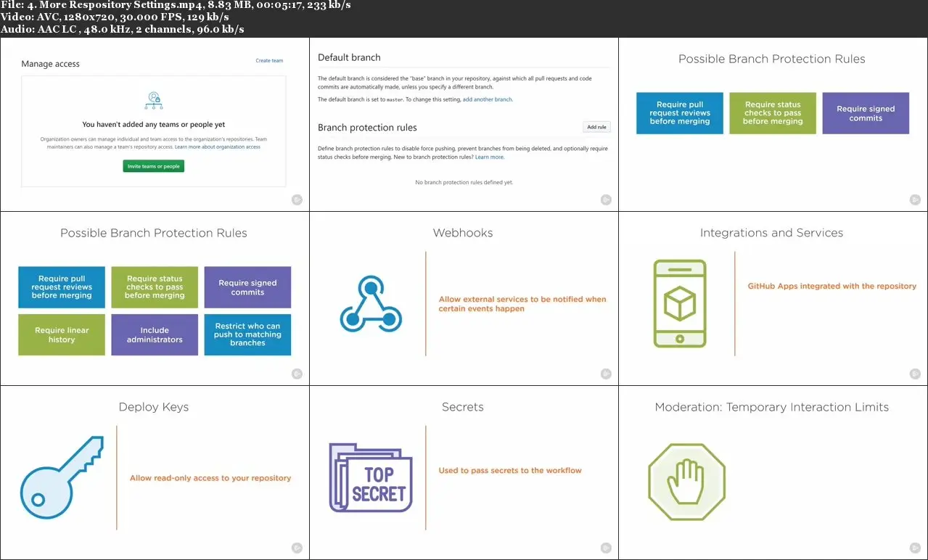The width and height of the screenshot is (928, 560).
Task: Select the Include administrators tile
Action: click(155, 334)
